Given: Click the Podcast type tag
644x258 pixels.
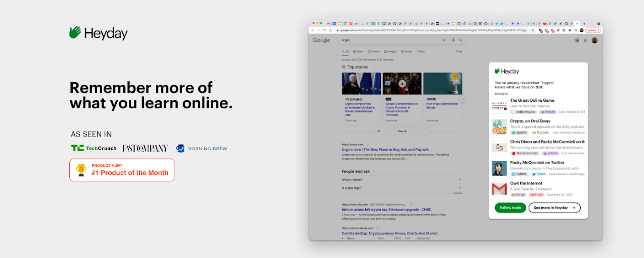Looking at the screenshot, I should point(541,133).
